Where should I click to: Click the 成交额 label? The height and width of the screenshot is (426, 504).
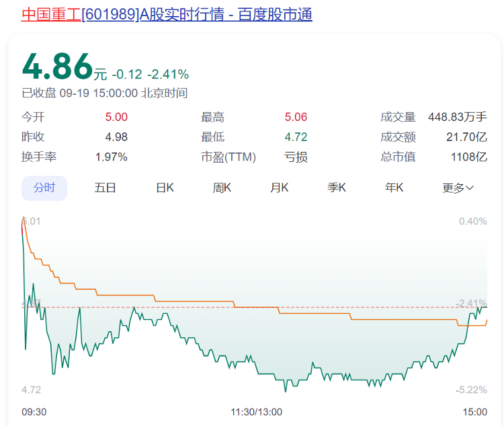tap(398, 137)
